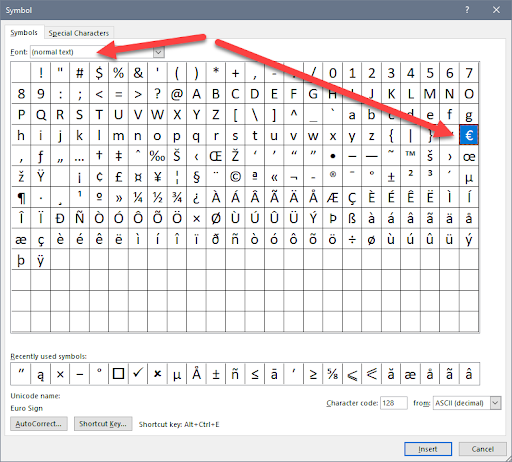Screen dimensions: 512x462
Task: Pick the section sign § symbol
Action: [196, 176]
